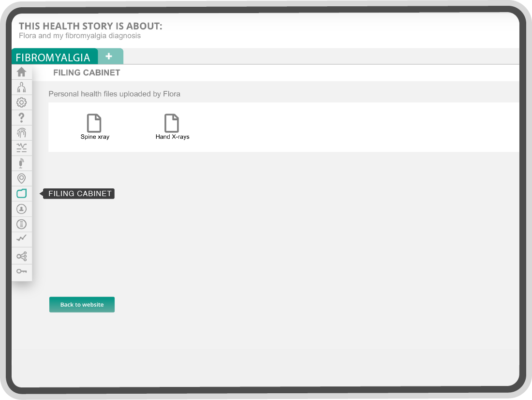Click the Back to website button
The width and height of the screenshot is (532, 400).
coord(82,304)
